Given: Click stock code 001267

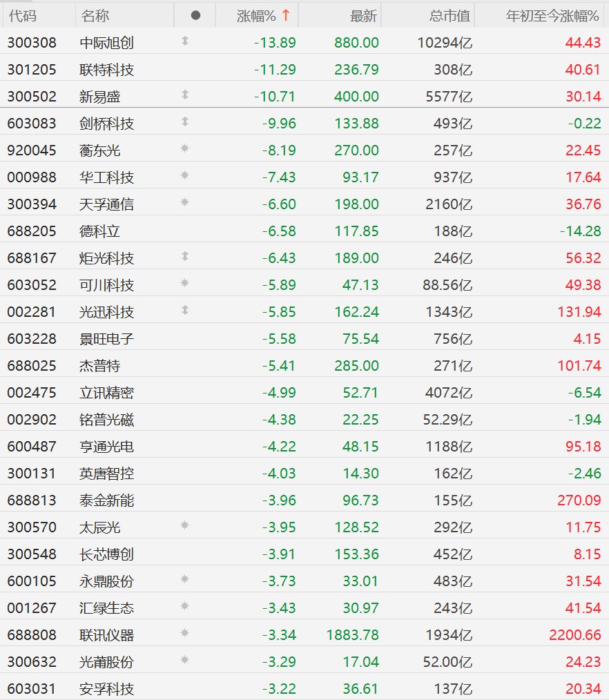Looking at the screenshot, I should [32, 608].
